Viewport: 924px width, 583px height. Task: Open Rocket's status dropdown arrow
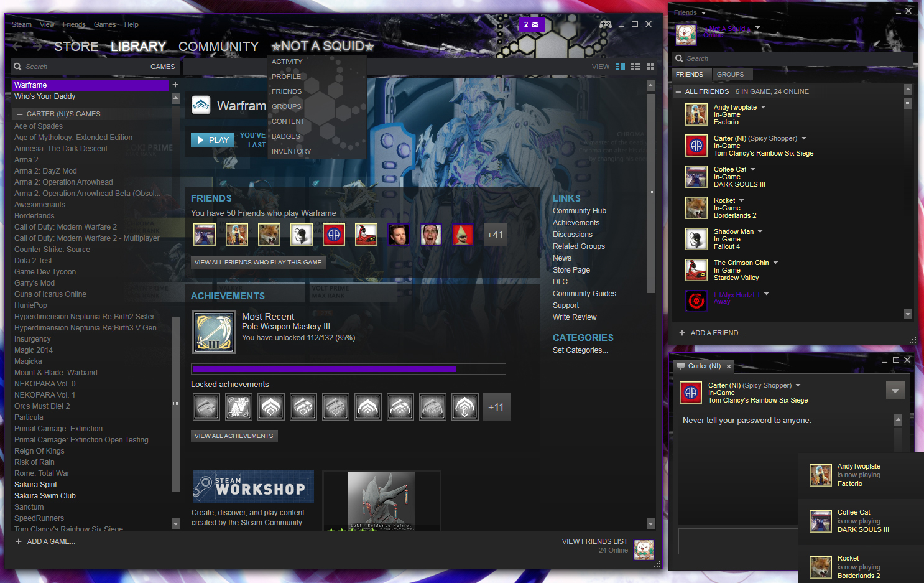point(740,200)
